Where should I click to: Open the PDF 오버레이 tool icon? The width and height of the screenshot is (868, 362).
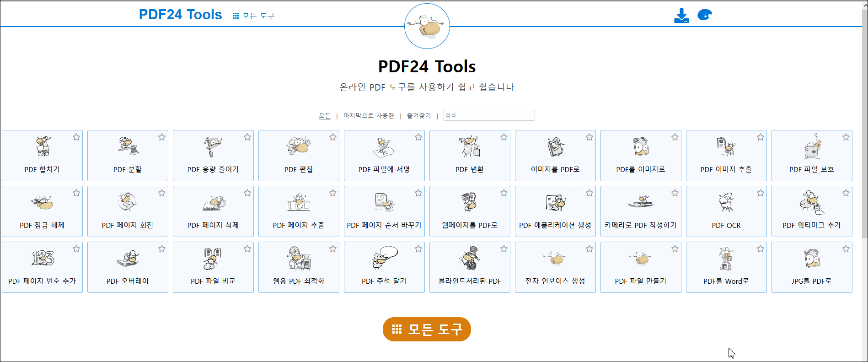(128, 258)
